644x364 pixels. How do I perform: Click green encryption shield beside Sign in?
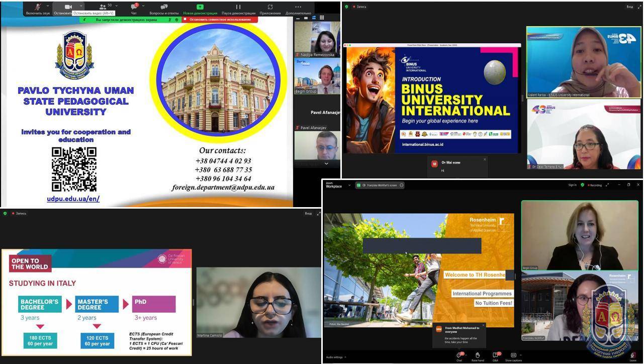coord(582,185)
